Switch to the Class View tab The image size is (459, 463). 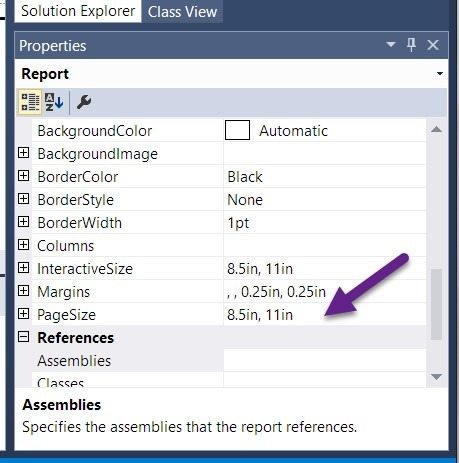pyautogui.click(x=182, y=12)
